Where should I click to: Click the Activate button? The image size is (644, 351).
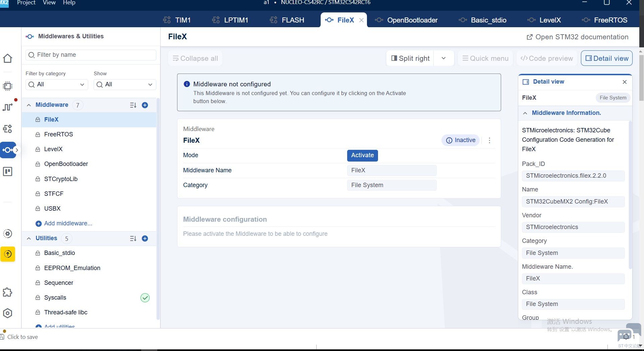pos(362,156)
